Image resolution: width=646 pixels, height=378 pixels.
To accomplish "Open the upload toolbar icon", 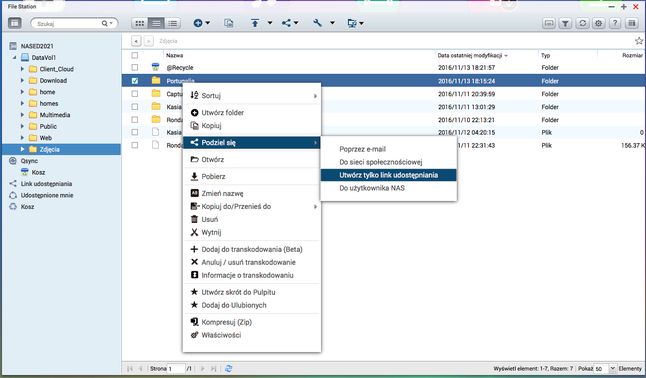I will coord(255,23).
